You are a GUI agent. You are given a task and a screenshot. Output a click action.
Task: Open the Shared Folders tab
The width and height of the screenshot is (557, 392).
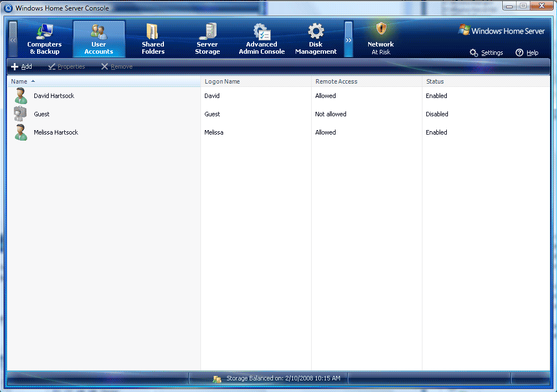click(153, 39)
